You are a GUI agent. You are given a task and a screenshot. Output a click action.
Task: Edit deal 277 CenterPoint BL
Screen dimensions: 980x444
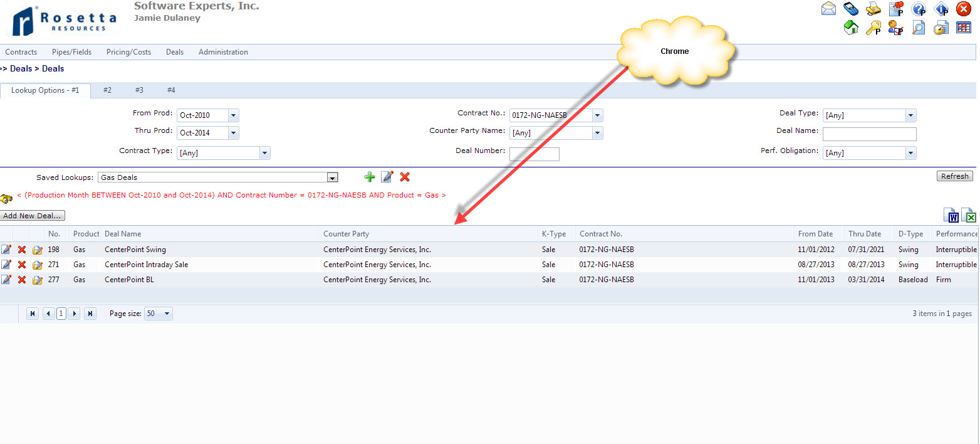click(x=6, y=279)
